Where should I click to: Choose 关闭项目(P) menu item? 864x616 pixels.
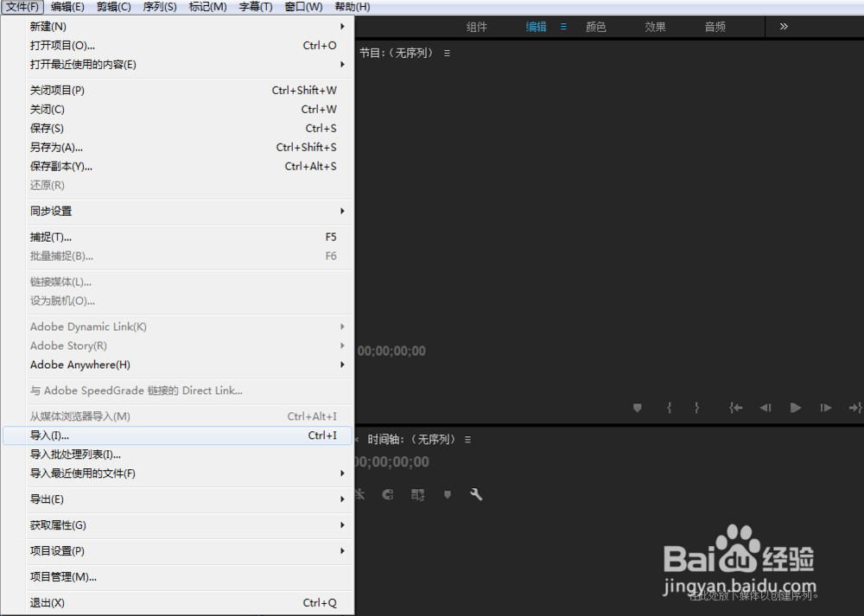[x=178, y=91]
